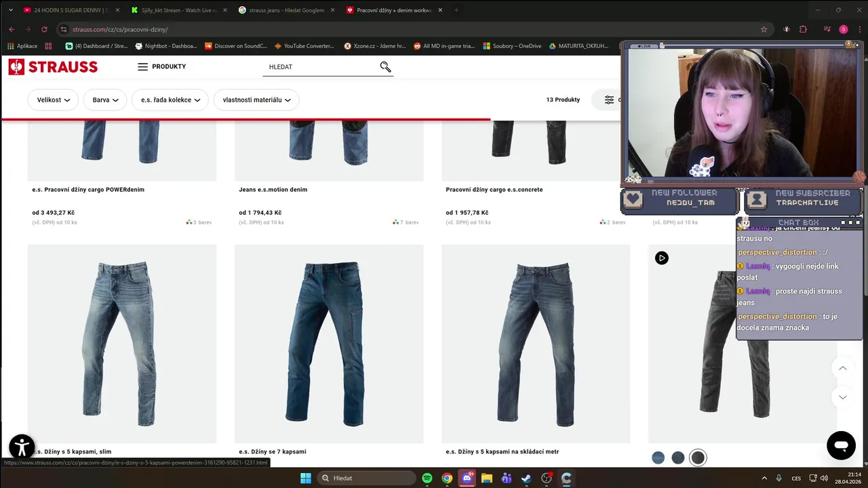The width and height of the screenshot is (868, 488).
Task: Click the magnifier search icon
Action: coord(386,66)
